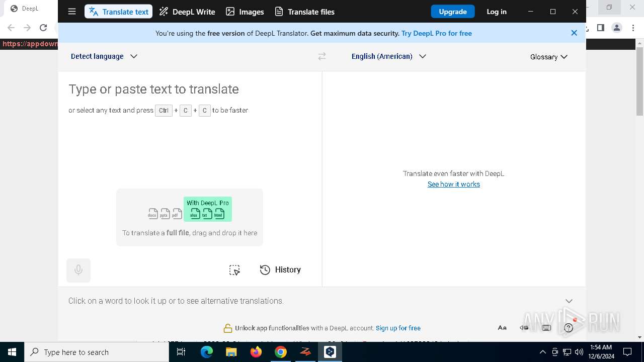644x362 pixels.
Task: Click the xlsx file type icon
Action: [195, 213]
